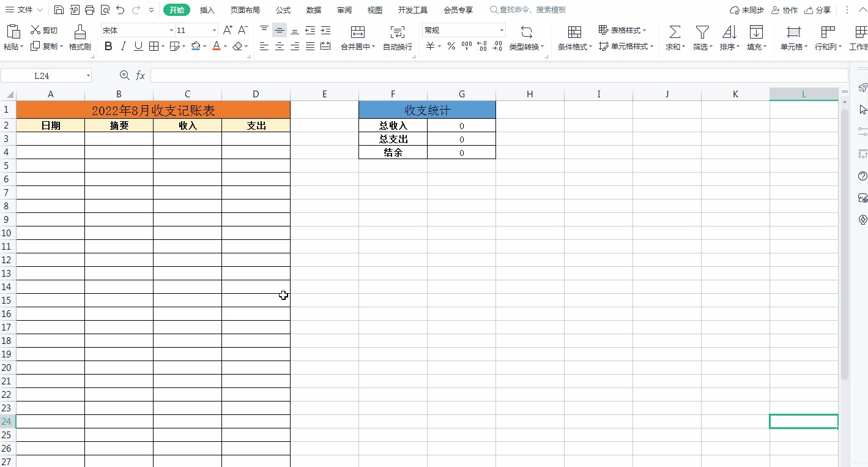868x467 pixels.
Task: Toggle Bold formatting
Action: tap(108, 47)
